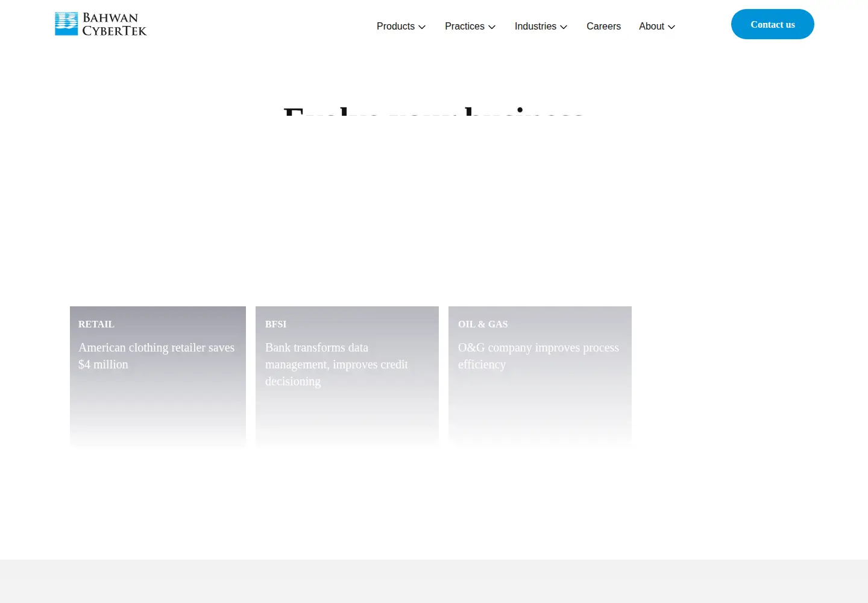Expand the About menu
Viewport: 868px width, 603px height.
click(x=657, y=27)
